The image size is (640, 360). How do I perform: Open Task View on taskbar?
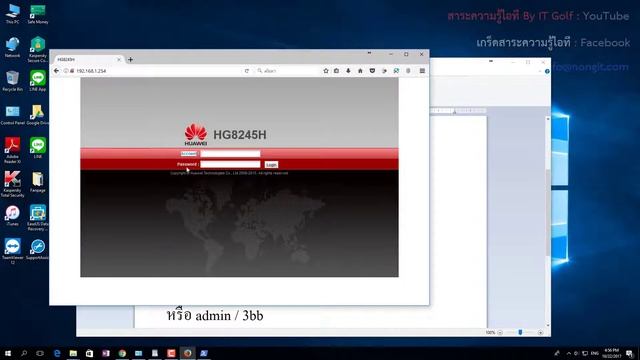40,353
